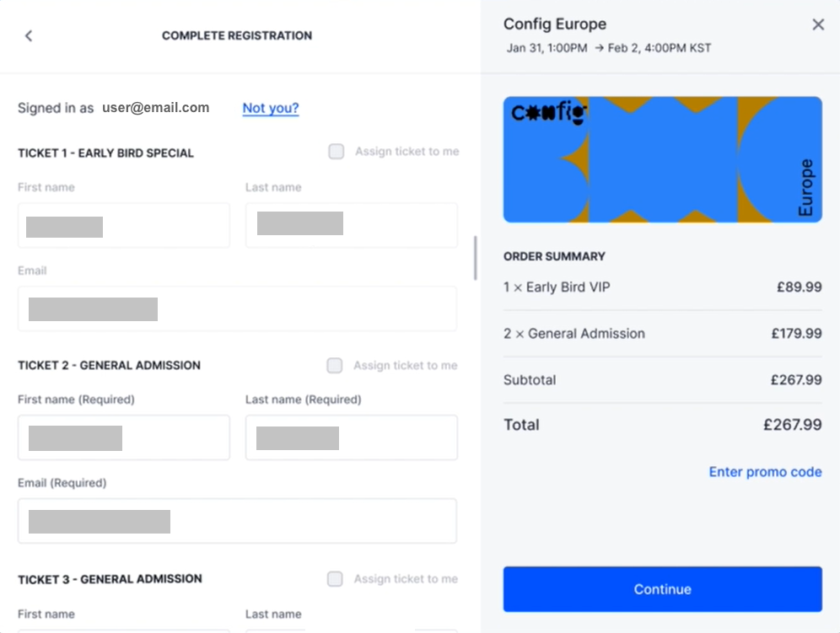Image resolution: width=840 pixels, height=633 pixels.
Task: Select the Ticket 1 Email field
Action: coord(237,308)
